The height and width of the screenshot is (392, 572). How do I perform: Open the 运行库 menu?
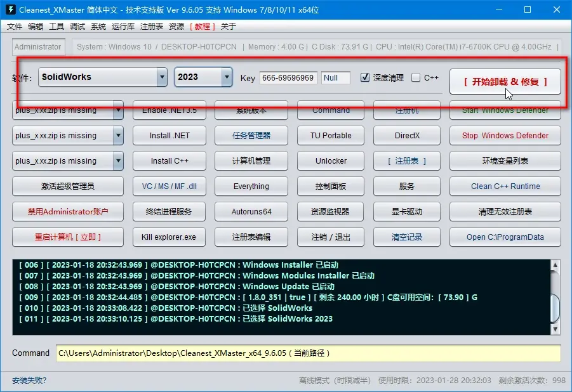click(123, 26)
